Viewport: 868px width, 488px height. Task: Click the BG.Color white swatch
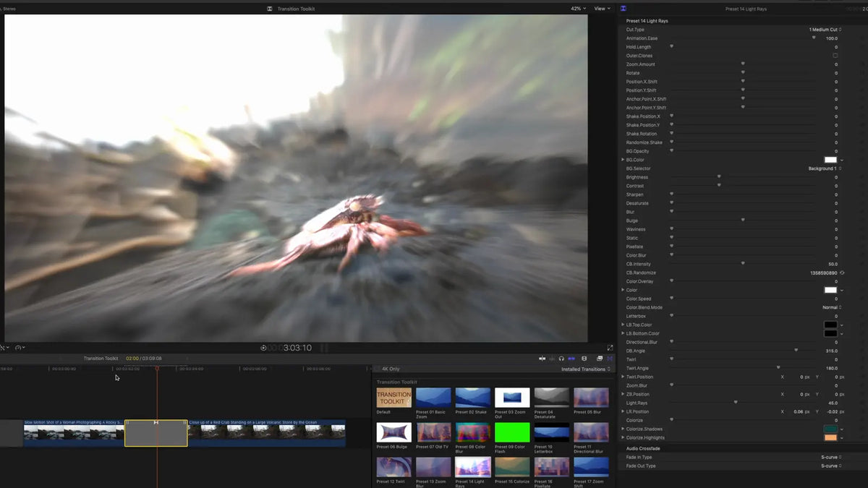pos(830,160)
